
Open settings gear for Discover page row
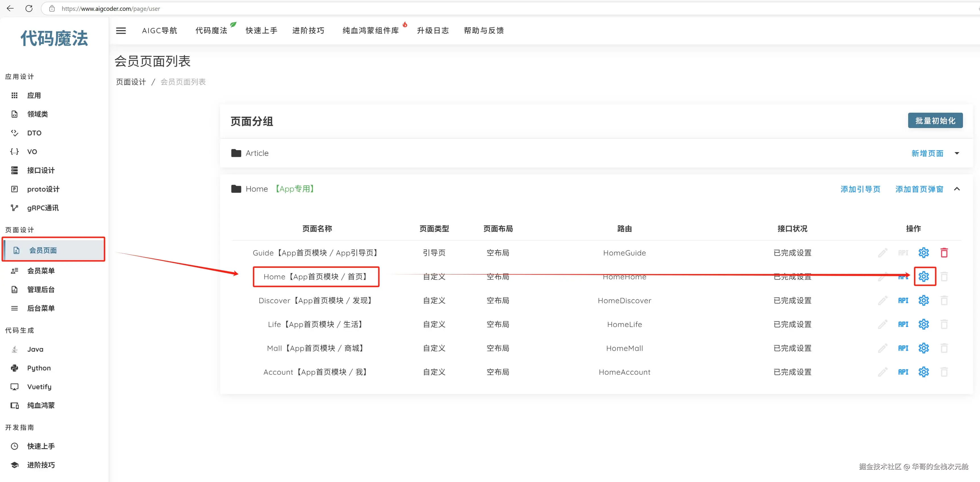coord(923,301)
